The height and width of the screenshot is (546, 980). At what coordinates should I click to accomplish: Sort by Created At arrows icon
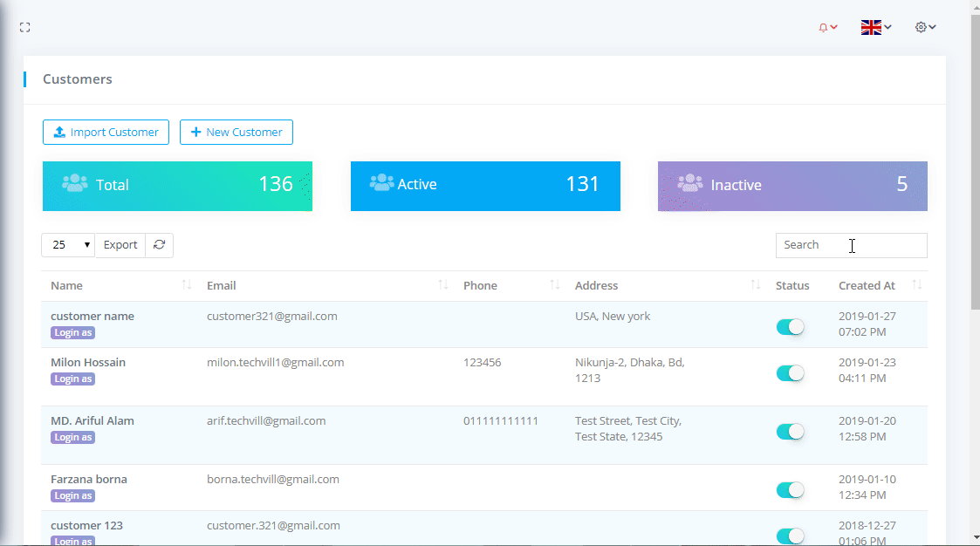pyautogui.click(x=916, y=285)
